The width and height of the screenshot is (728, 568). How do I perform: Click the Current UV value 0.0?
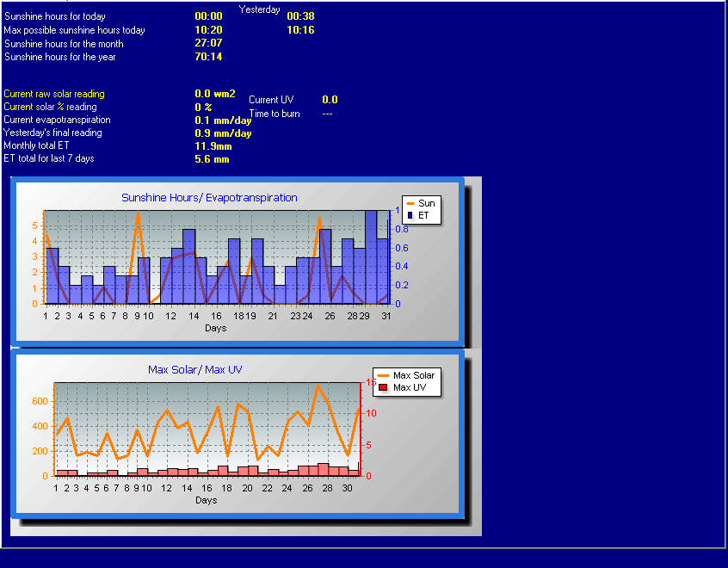coord(330,100)
